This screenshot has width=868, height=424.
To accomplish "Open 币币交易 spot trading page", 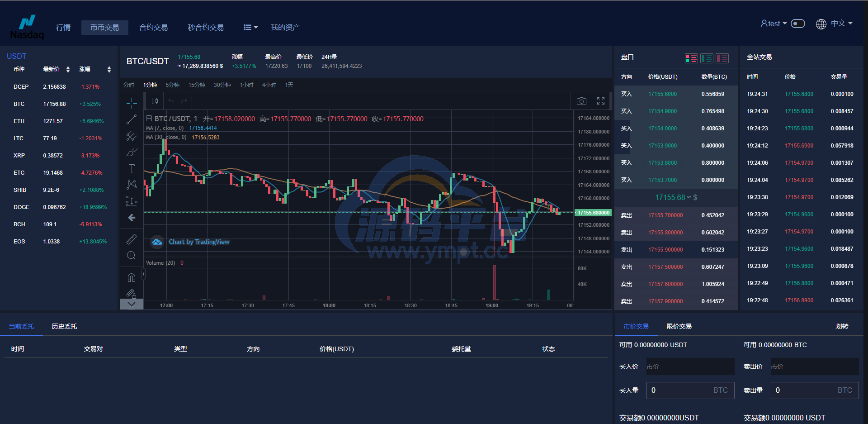I will pos(105,27).
